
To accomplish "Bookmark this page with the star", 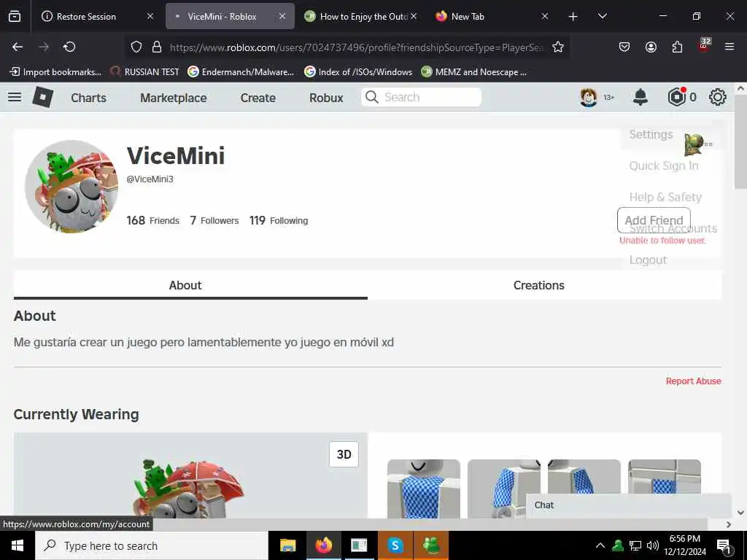I will pyautogui.click(x=558, y=47).
